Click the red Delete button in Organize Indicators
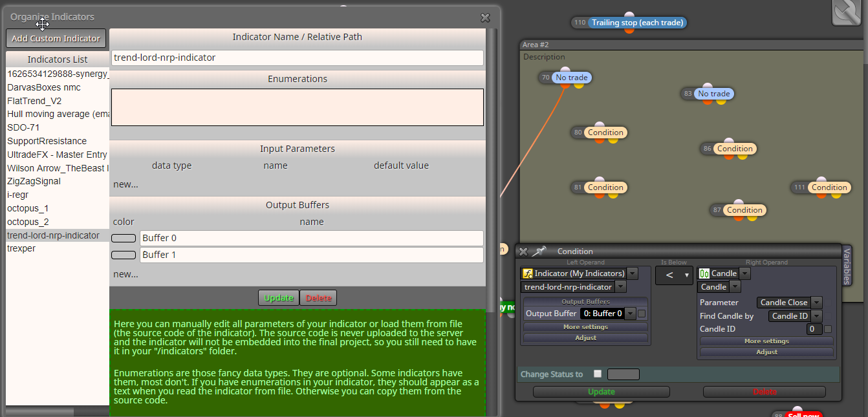The height and width of the screenshot is (417, 868). pyautogui.click(x=318, y=297)
